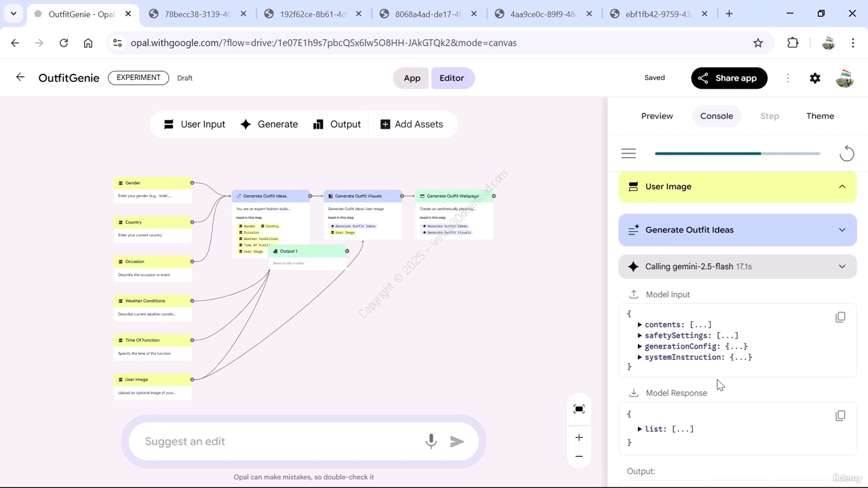This screenshot has height=488, width=868.
Task: Select the Country input node
Action: pos(153,228)
